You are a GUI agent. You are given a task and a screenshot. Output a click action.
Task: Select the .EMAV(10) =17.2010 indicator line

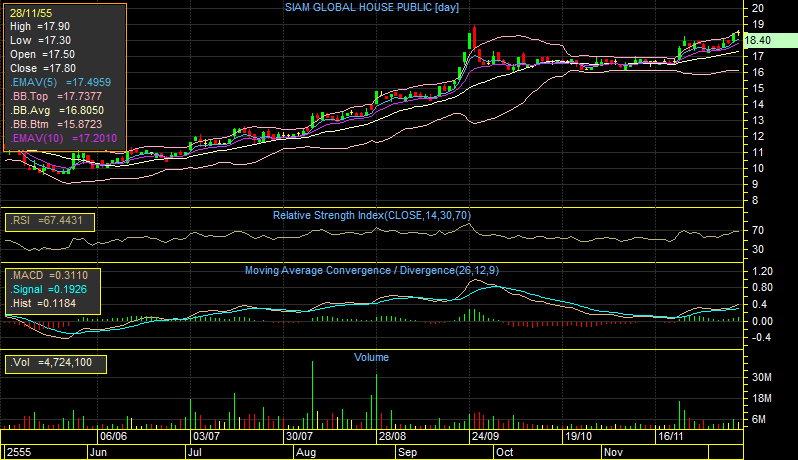[64, 138]
